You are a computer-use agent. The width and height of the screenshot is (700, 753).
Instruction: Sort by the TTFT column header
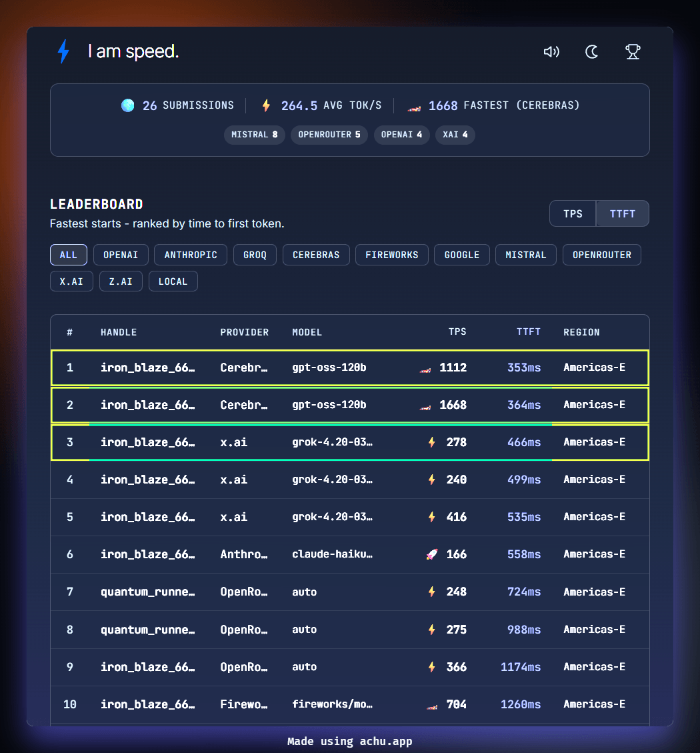pyautogui.click(x=529, y=332)
